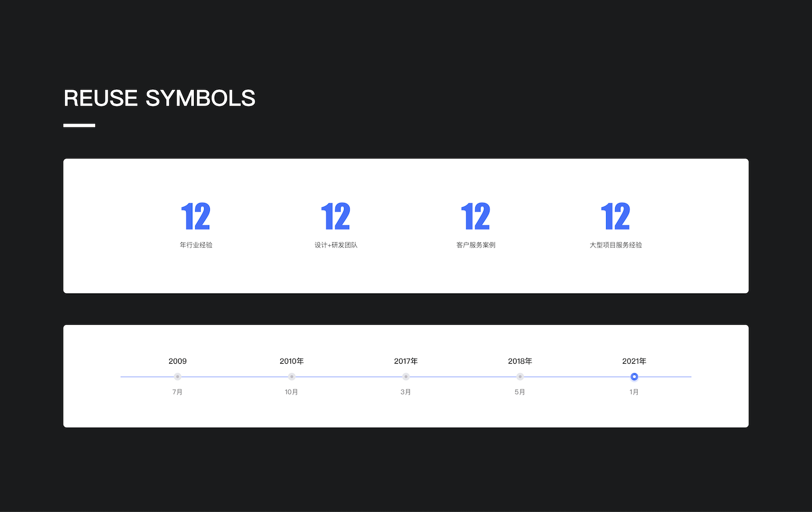This screenshot has width=812, height=512.
Task: Select the 2017年 timeline marker dot
Action: (406, 377)
